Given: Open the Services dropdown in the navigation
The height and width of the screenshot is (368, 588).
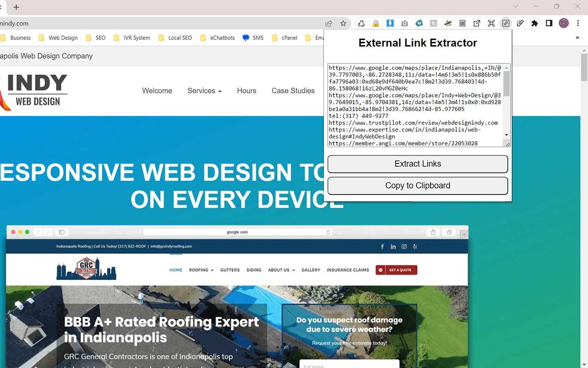Looking at the screenshot, I should (204, 91).
